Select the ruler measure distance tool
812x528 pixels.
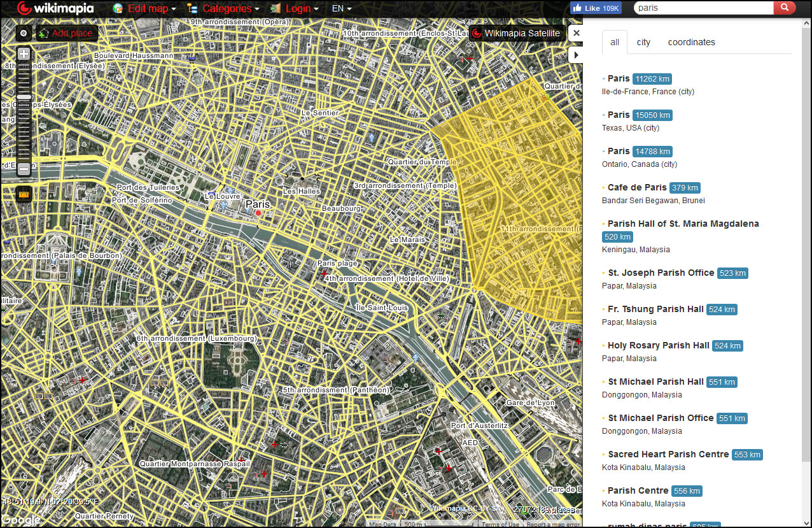(24, 194)
